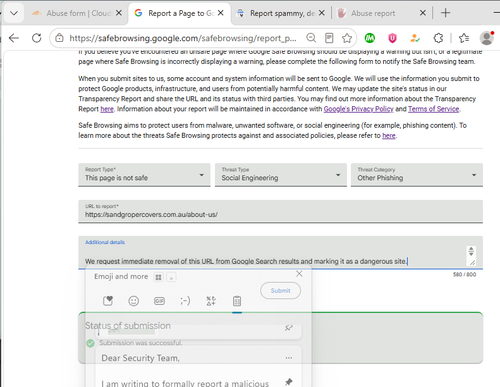Image resolution: width=500 pixels, height=387 pixels.
Task: Click the '580 / 800' character counter
Action: pyautogui.click(x=464, y=274)
